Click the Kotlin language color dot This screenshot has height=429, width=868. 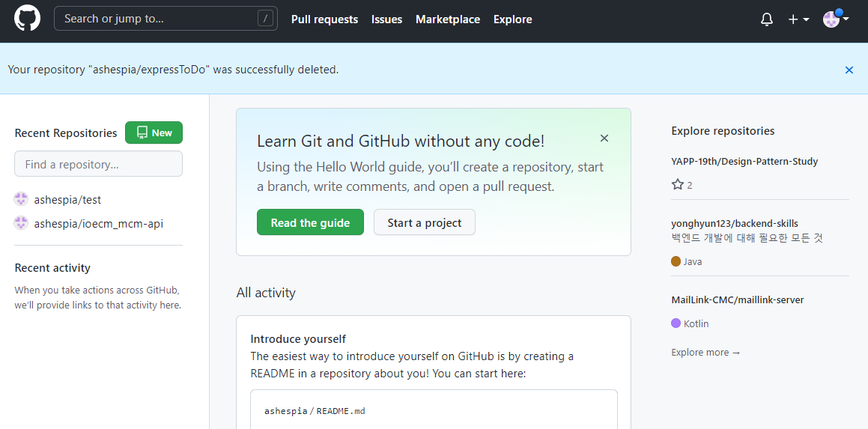[676, 323]
